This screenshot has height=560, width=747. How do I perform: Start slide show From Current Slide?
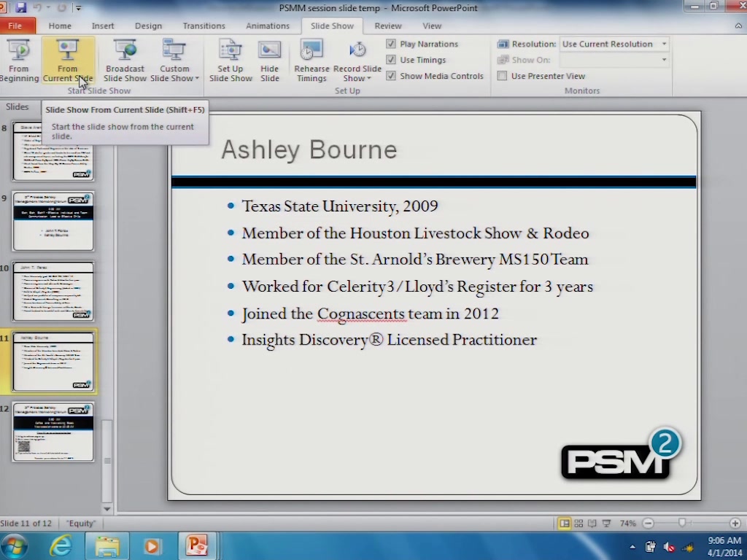pos(68,61)
